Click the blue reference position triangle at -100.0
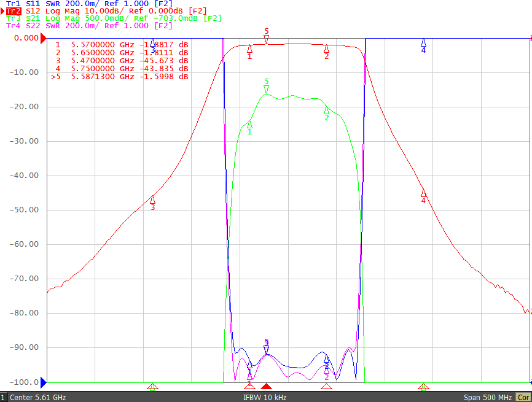The width and height of the screenshot is (532, 402). click(44, 383)
